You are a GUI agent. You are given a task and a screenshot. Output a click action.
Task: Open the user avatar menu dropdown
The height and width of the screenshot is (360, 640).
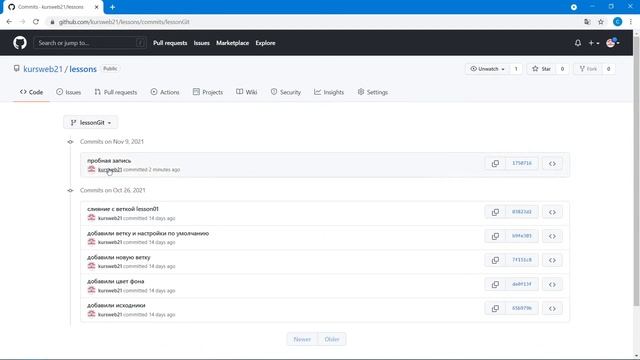click(613, 42)
